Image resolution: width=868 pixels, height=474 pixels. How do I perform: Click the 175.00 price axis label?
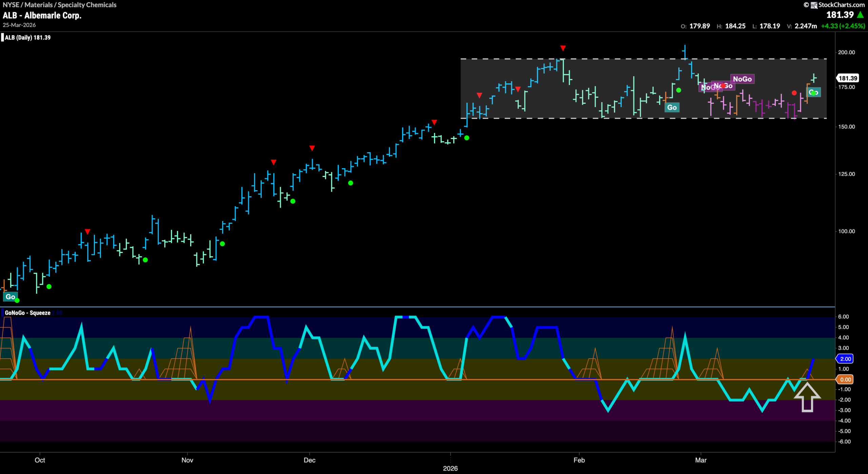click(x=846, y=87)
